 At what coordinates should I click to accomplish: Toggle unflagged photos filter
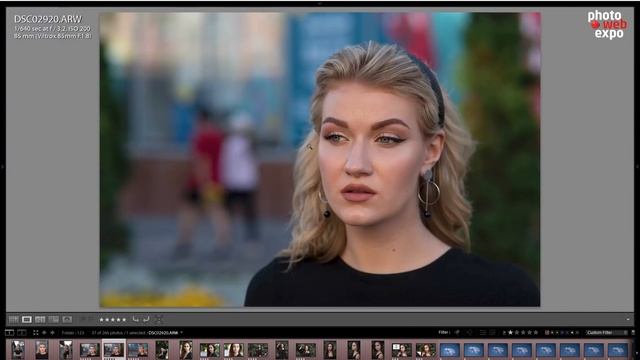click(x=469, y=333)
